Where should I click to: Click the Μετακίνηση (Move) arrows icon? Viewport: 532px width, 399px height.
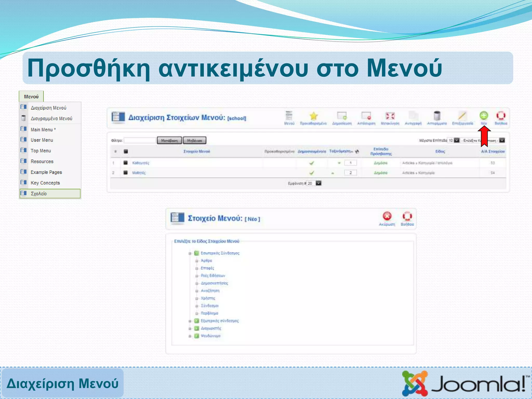click(390, 116)
